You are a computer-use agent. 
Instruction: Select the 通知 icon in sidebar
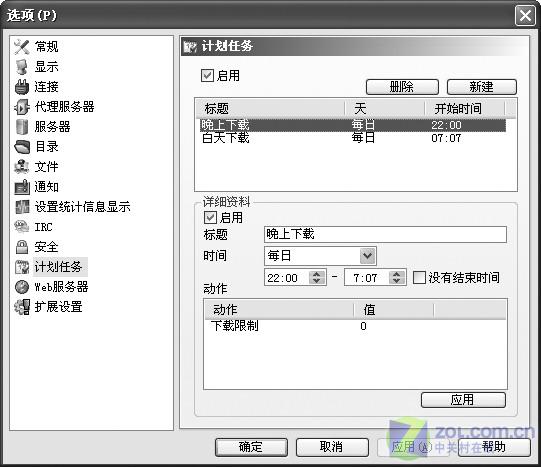(22, 187)
